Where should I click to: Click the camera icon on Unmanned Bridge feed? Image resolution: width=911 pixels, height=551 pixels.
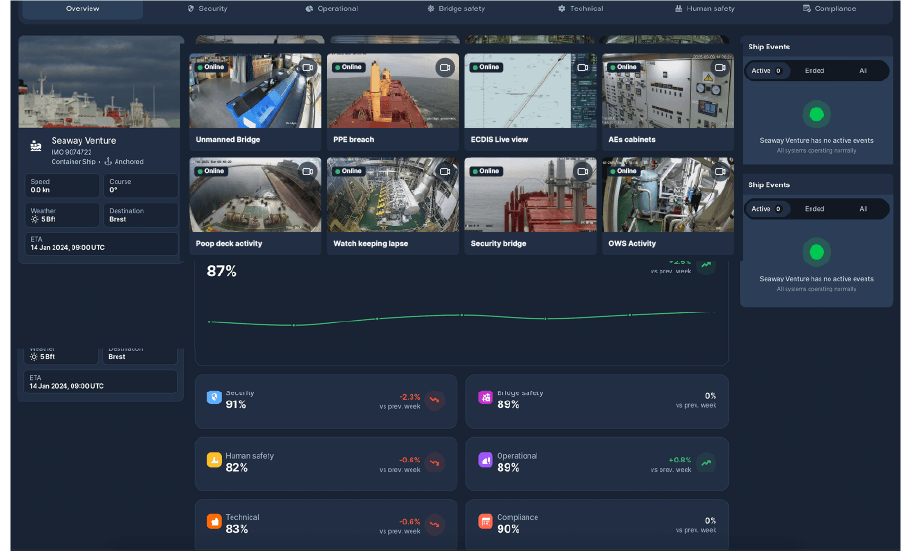coord(308,68)
